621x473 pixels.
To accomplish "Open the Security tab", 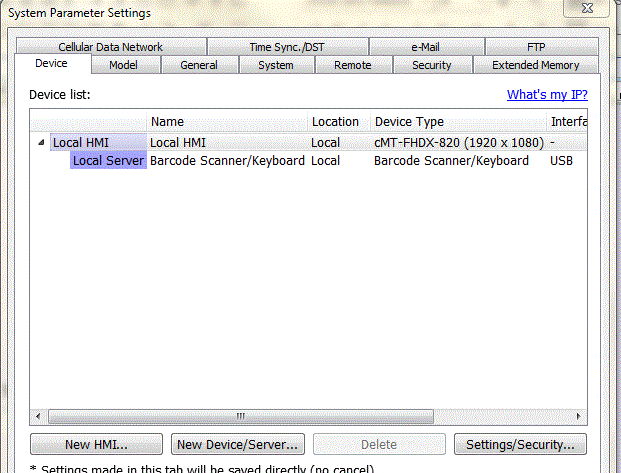I will (431, 65).
